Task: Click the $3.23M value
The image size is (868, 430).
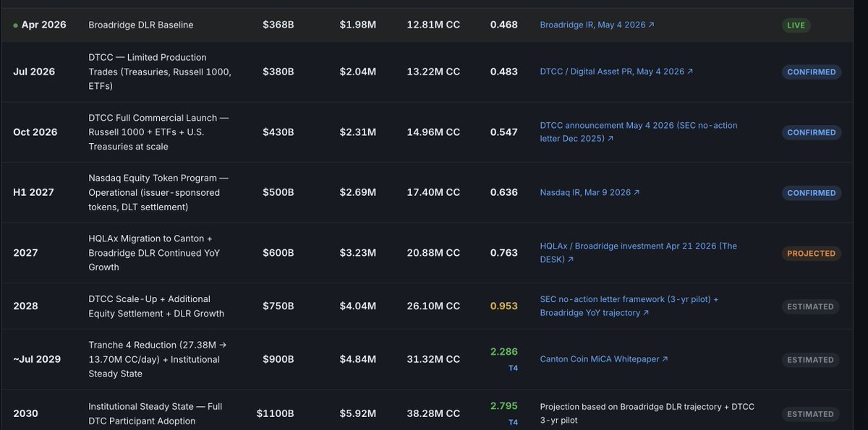Action: click(358, 253)
